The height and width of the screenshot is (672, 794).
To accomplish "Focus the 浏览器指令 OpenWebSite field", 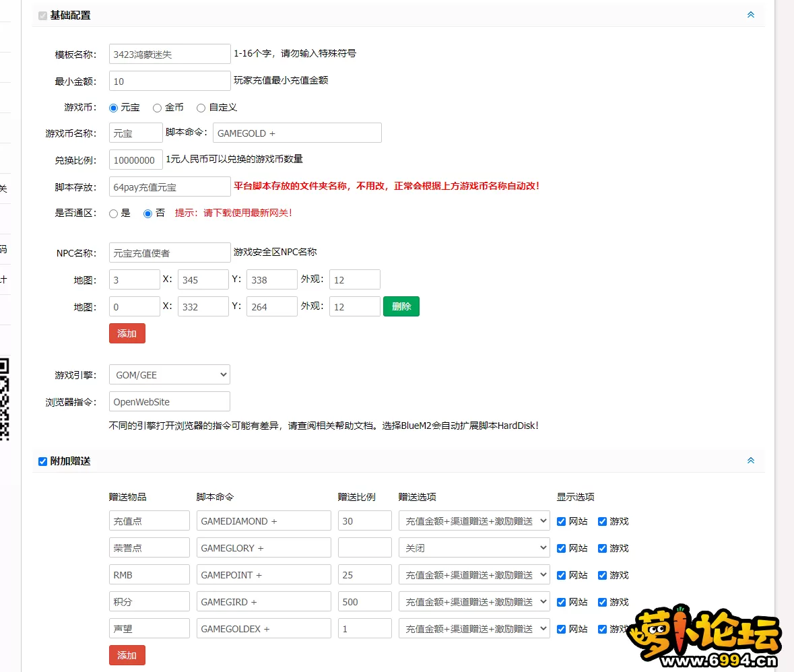I will 170,401.
